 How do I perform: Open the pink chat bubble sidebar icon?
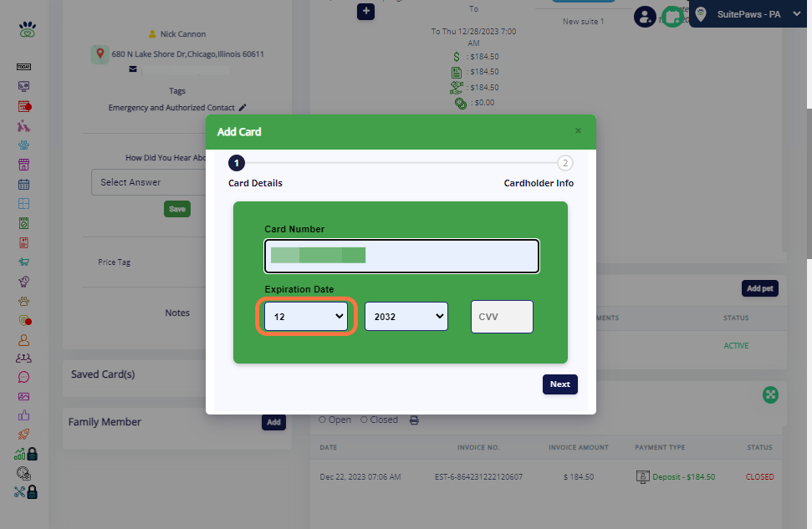click(23, 378)
